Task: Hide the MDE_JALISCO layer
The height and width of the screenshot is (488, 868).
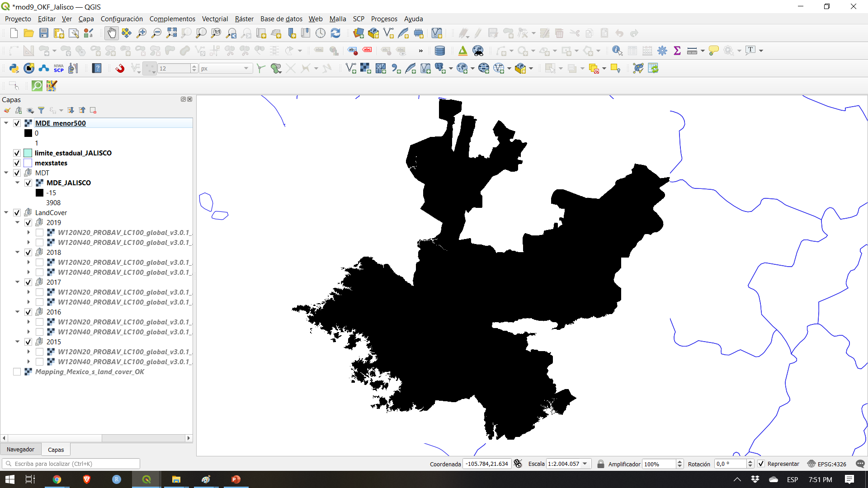Action: (28, 183)
